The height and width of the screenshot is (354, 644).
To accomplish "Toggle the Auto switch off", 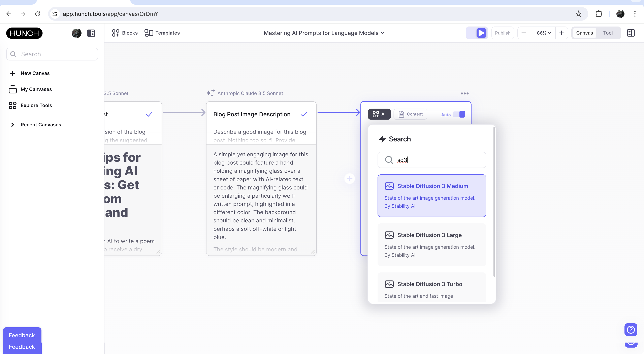I will (x=459, y=114).
